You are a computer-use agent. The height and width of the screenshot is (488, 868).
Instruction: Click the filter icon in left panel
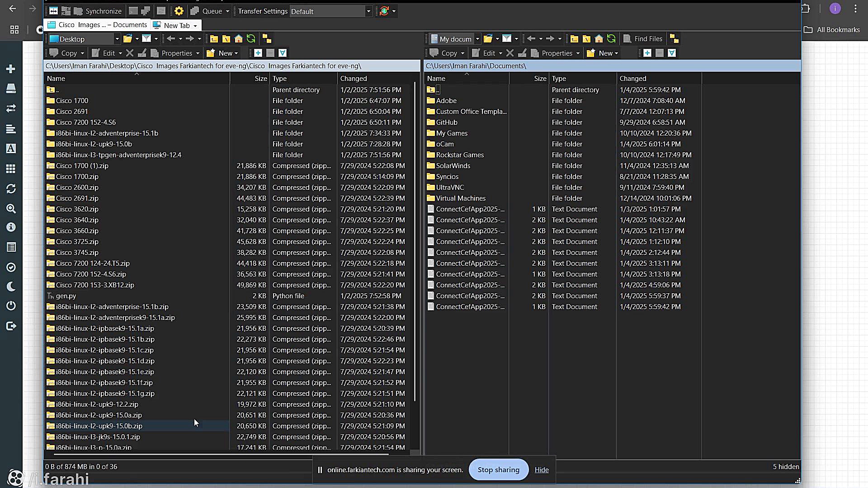point(146,39)
